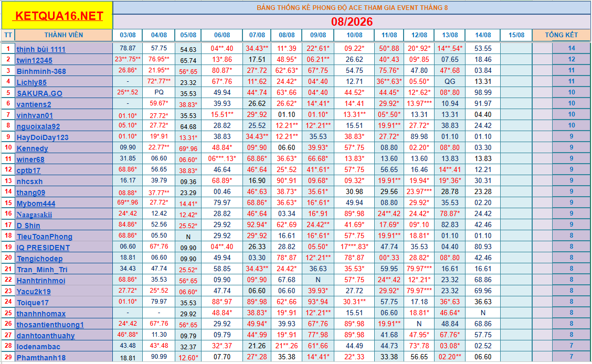Open member link winer68
592x364 pixels.
pos(30,159)
